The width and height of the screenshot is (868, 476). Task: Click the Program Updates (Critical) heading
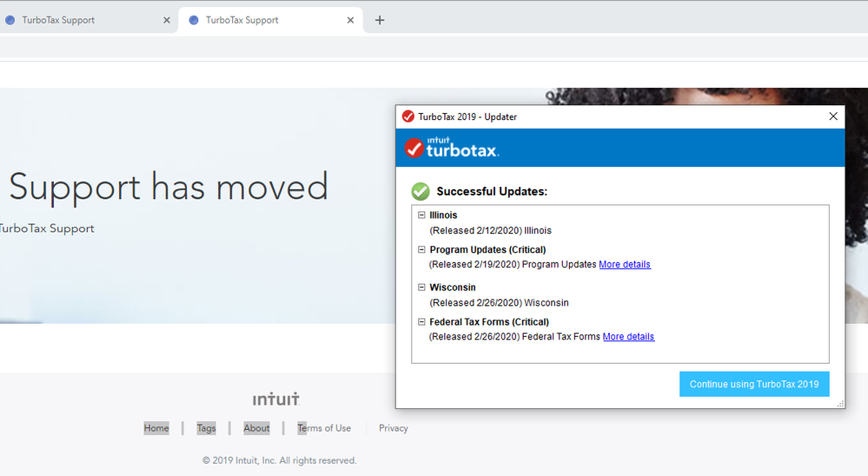click(x=487, y=249)
